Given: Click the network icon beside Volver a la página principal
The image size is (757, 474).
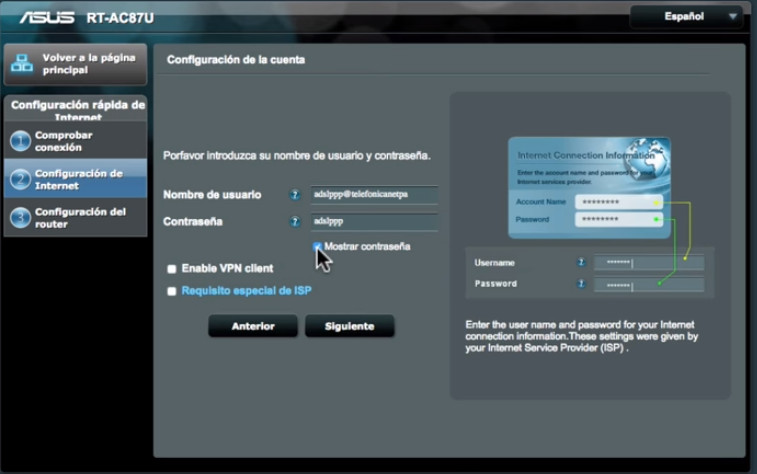Looking at the screenshot, I should click(x=22, y=64).
